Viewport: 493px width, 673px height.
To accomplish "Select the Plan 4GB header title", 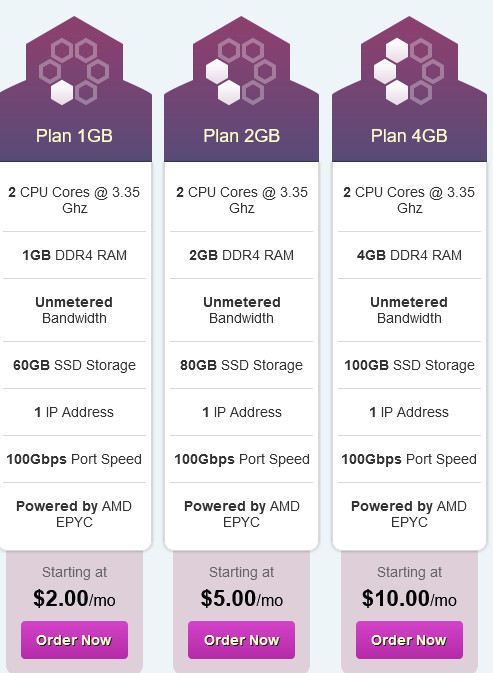I will pos(409,136).
